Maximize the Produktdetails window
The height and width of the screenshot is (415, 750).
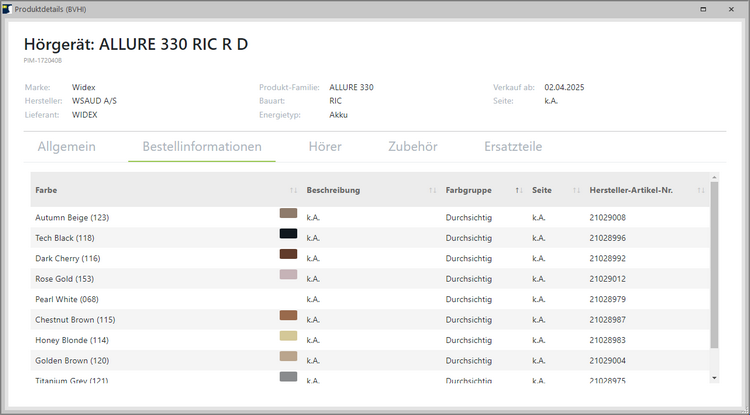click(x=703, y=9)
